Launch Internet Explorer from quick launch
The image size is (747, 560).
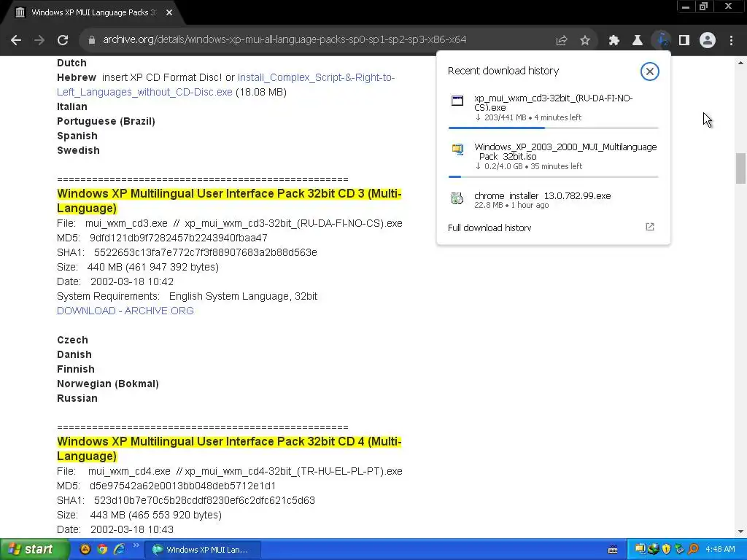pyautogui.click(x=119, y=549)
